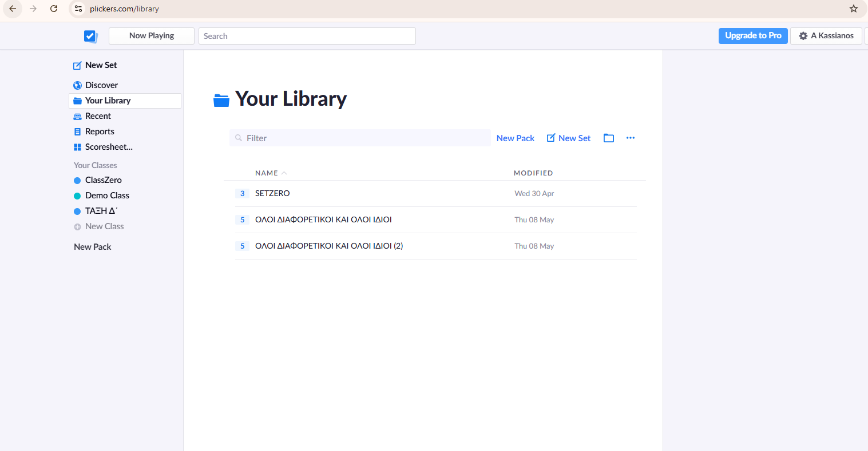Click New Pack in library toolbar
Viewport: 868px width, 451px height.
(516, 138)
